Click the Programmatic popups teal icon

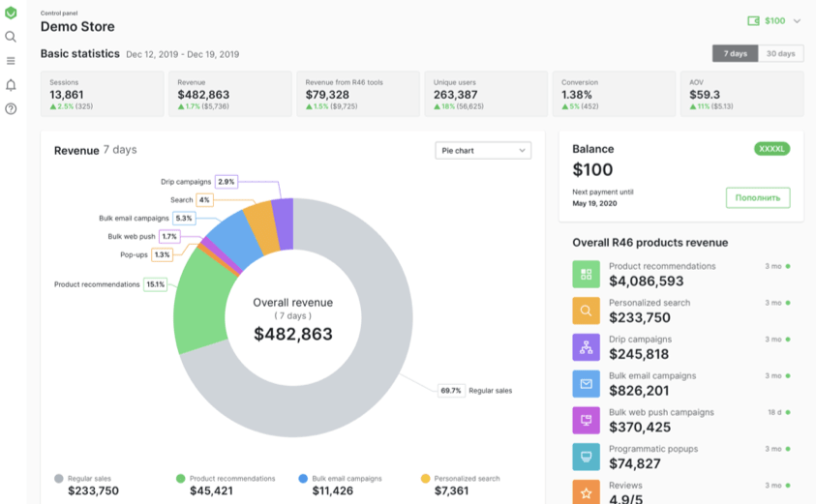click(x=586, y=457)
